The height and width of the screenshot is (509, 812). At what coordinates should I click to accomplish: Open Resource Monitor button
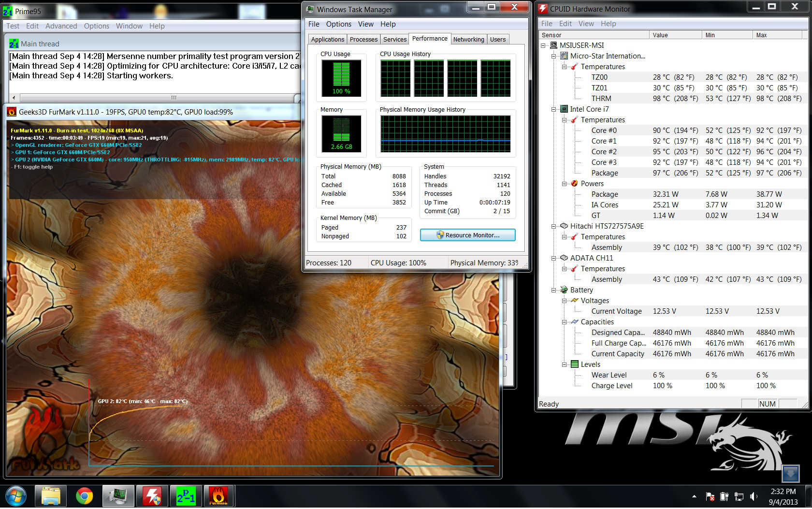[468, 235]
